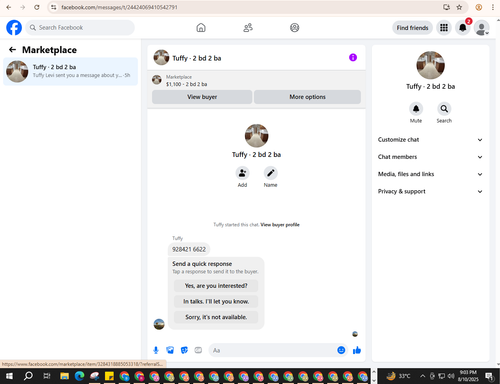Open the Marketplace listing $1,100 banner
The height and width of the screenshot is (384, 500).
coord(256,80)
